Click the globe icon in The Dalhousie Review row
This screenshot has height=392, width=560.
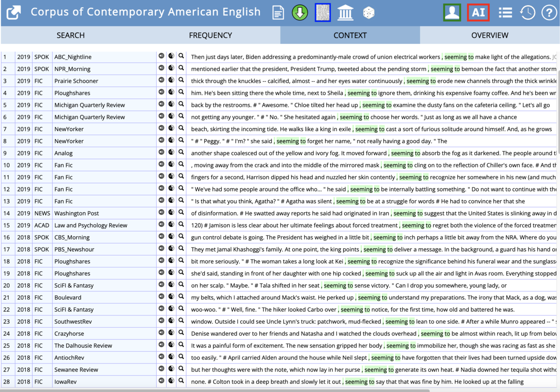click(171, 345)
